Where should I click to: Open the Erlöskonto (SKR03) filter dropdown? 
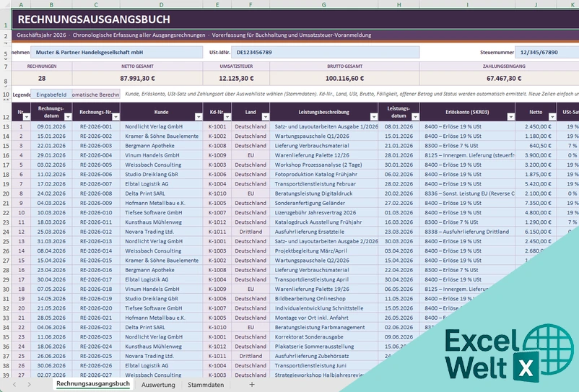pos(511,117)
